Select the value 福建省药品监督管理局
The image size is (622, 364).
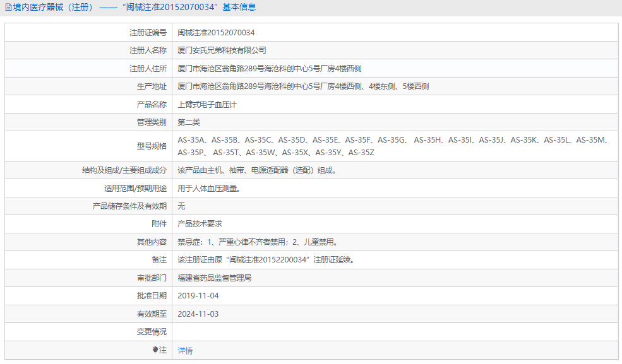(215, 278)
